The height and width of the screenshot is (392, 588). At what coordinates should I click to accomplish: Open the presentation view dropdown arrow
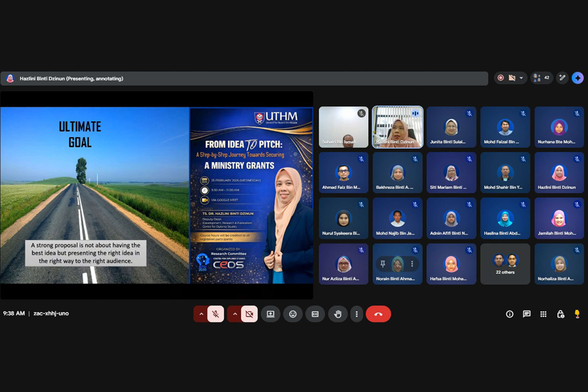(522, 78)
